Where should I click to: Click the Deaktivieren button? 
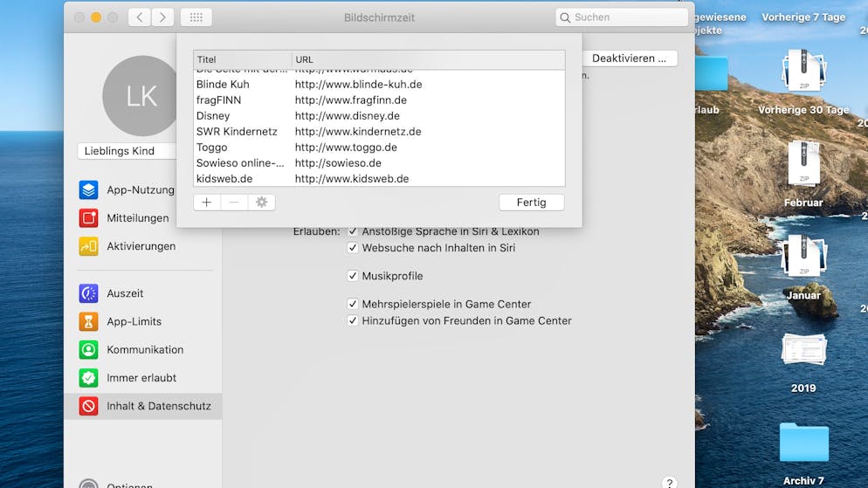630,58
